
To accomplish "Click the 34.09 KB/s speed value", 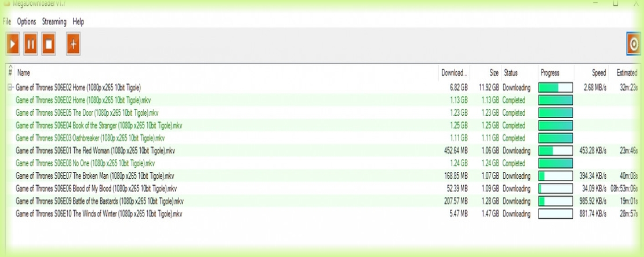I will [594, 189].
